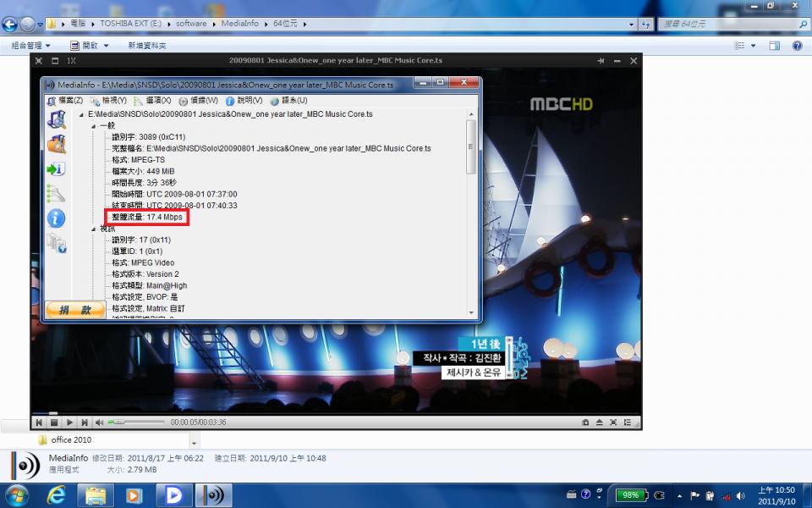Open the 開啟 dropdown arrow in toolbar
This screenshot has width=812, height=508.
coord(107,46)
